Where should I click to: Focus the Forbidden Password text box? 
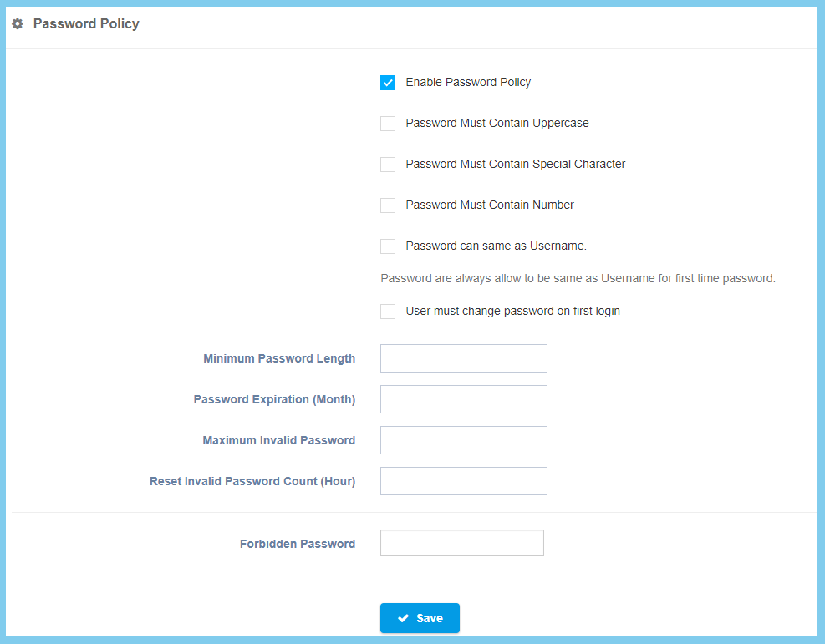coord(461,543)
